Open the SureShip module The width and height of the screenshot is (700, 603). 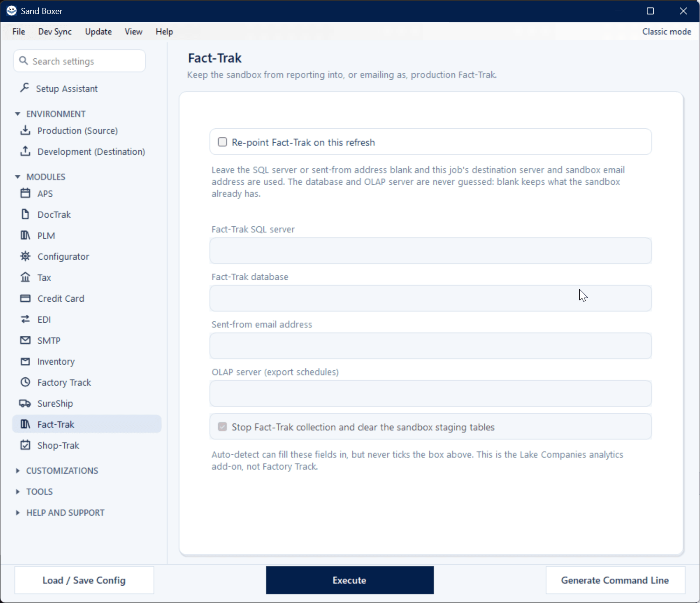pyautogui.click(x=87, y=403)
